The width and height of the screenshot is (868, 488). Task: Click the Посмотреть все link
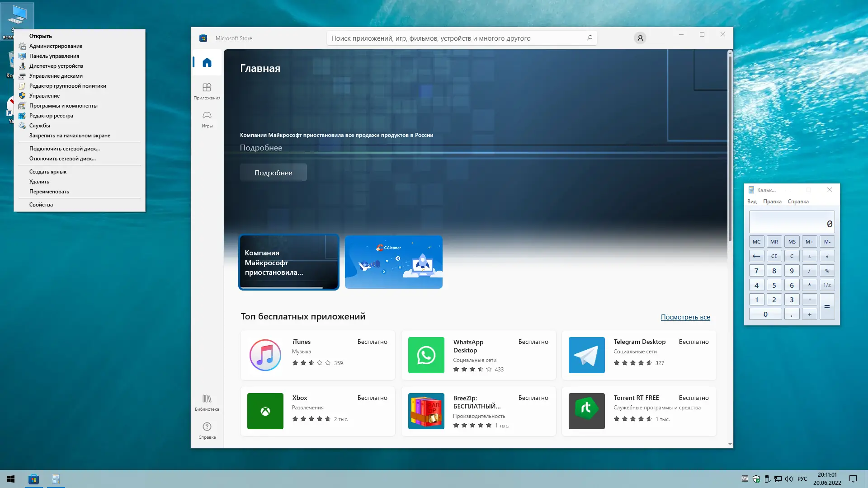[685, 317]
